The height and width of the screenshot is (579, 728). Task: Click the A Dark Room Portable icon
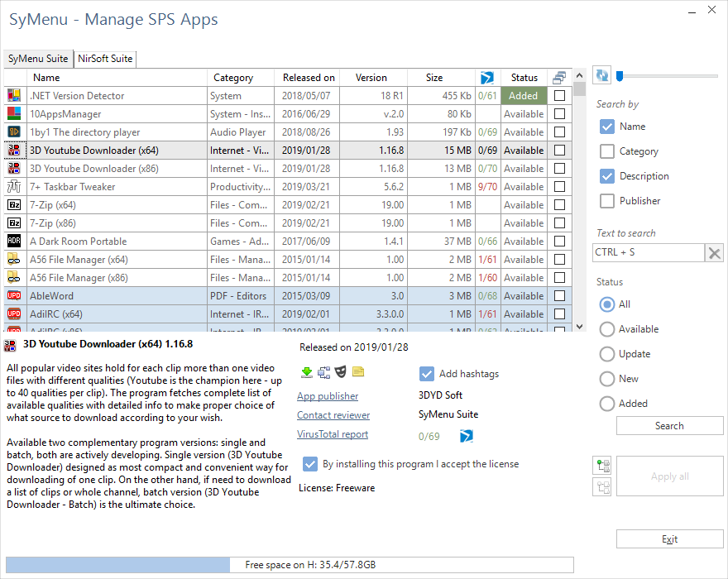pos(14,241)
